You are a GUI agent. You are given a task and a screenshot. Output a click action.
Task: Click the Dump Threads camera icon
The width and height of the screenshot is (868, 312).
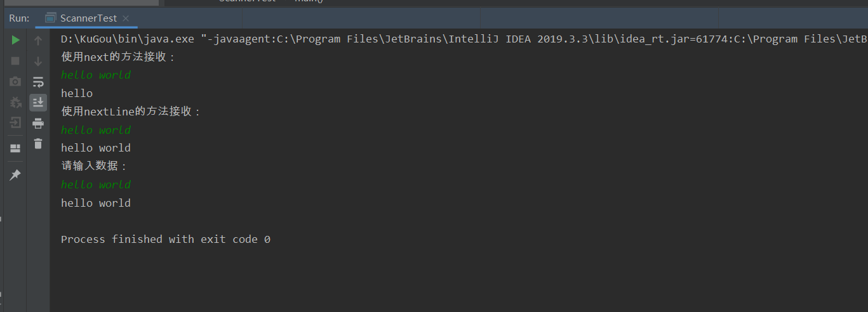tap(15, 82)
